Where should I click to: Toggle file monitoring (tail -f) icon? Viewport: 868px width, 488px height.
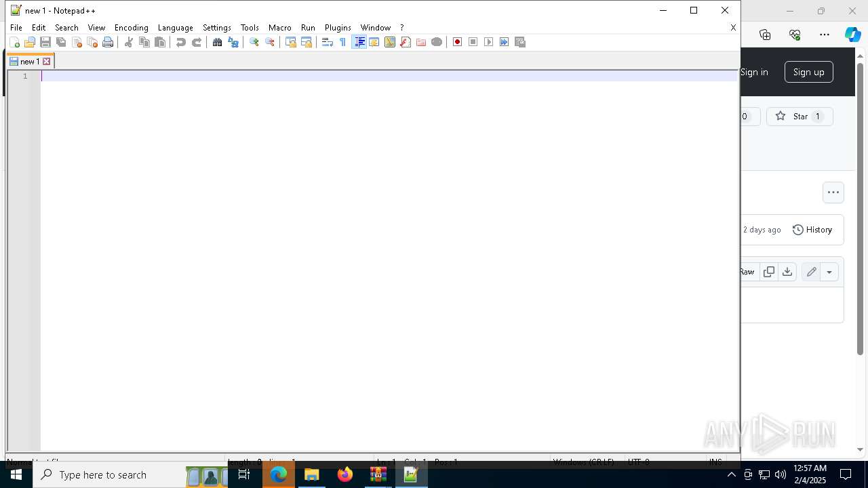tap(437, 42)
